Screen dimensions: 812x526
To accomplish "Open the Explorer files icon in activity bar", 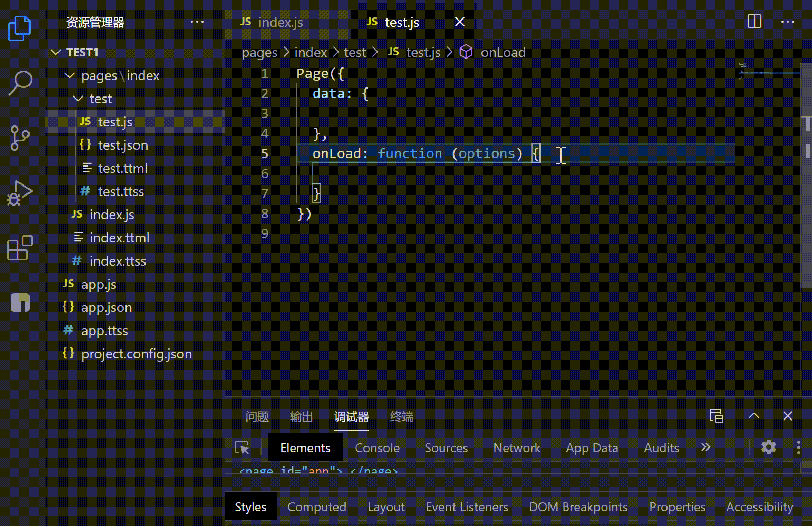I will [20, 28].
